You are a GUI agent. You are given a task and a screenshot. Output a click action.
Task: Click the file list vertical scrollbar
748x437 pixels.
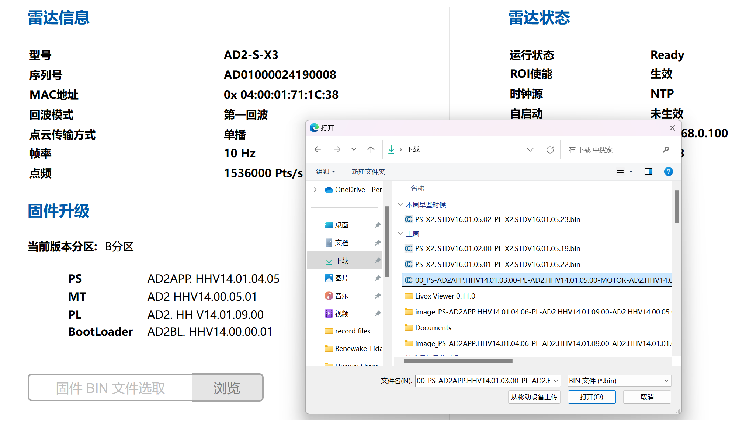click(x=676, y=207)
